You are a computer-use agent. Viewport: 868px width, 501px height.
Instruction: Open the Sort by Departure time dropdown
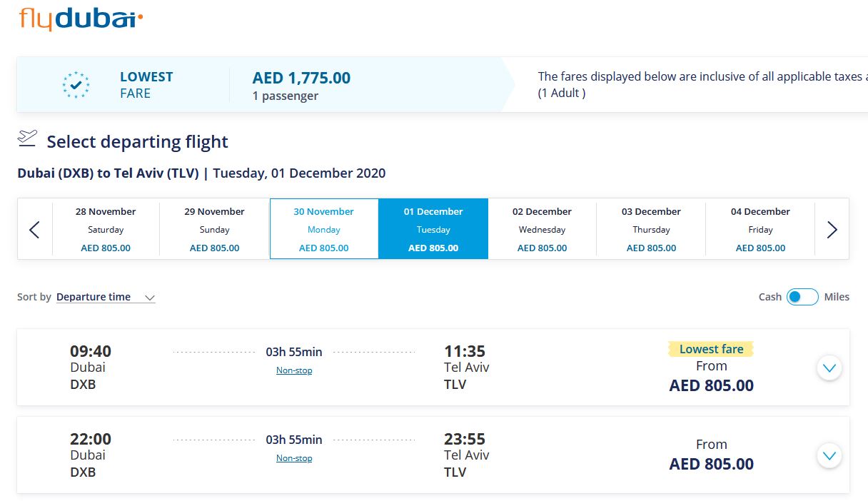(106, 298)
